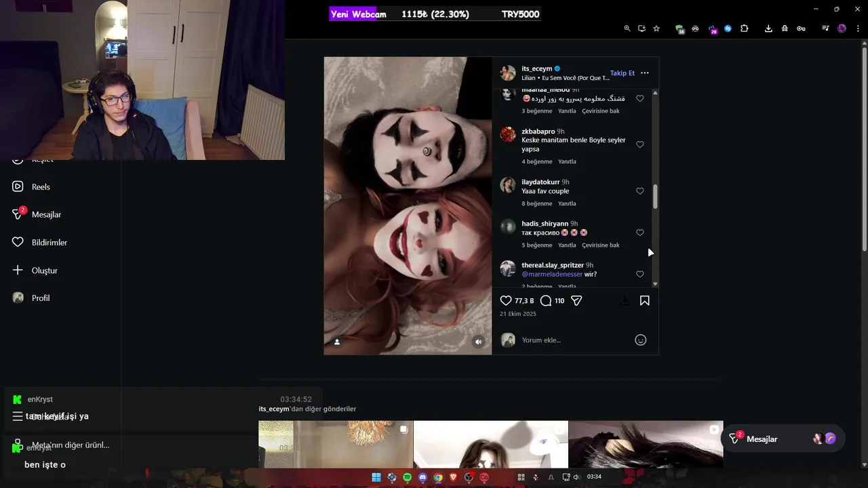The image size is (868, 488).
Task: Open Bildirimler notifications in sidebar
Action: click(40, 242)
